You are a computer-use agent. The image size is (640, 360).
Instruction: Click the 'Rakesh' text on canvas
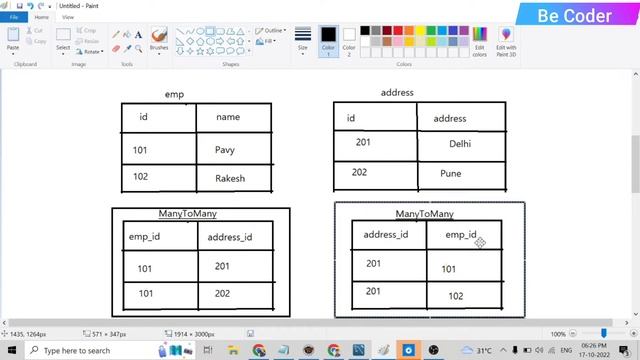230,178
